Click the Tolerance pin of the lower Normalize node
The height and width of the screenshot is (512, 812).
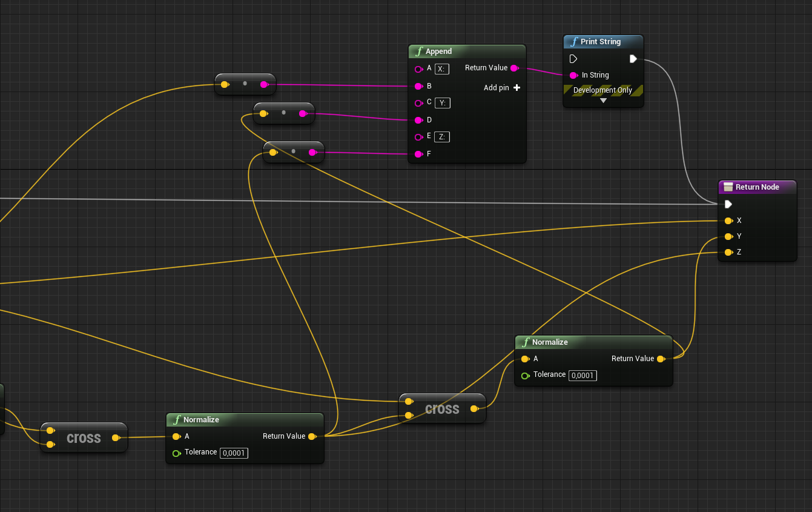pyautogui.click(x=176, y=453)
